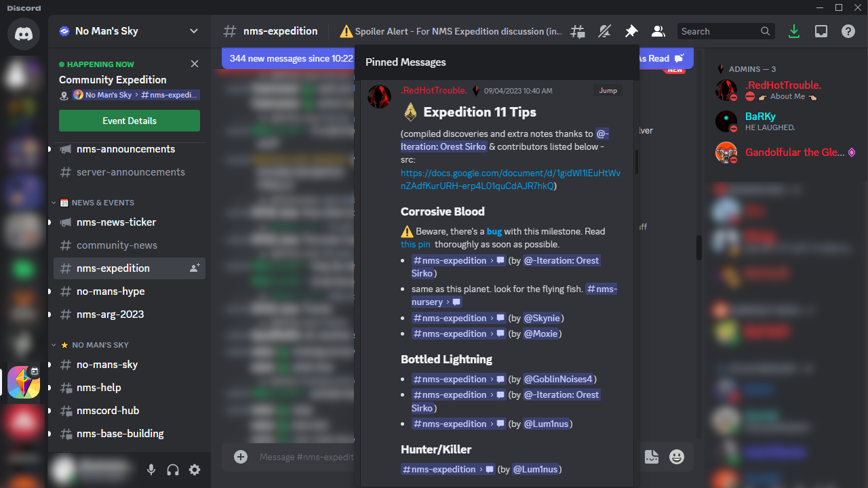Viewport: 868px width, 488px height.
Task: Click the plus attach button in message box
Action: click(241, 457)
